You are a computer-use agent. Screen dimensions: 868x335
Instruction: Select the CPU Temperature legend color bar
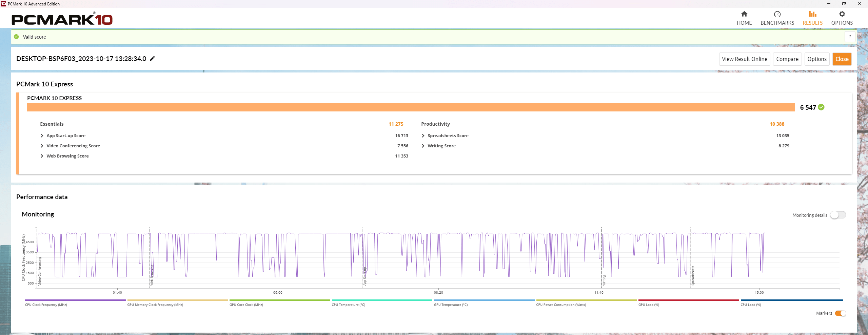click(382, 300)
